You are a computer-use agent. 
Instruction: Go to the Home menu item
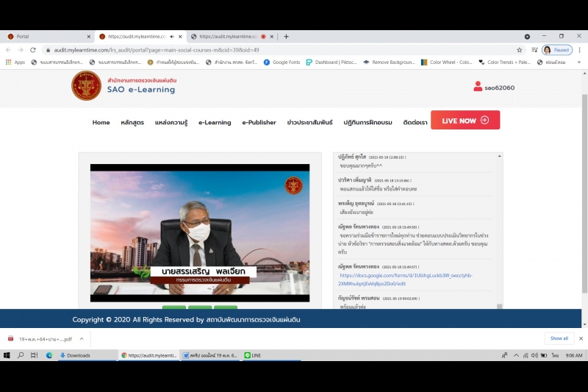(x=101, y=122)
